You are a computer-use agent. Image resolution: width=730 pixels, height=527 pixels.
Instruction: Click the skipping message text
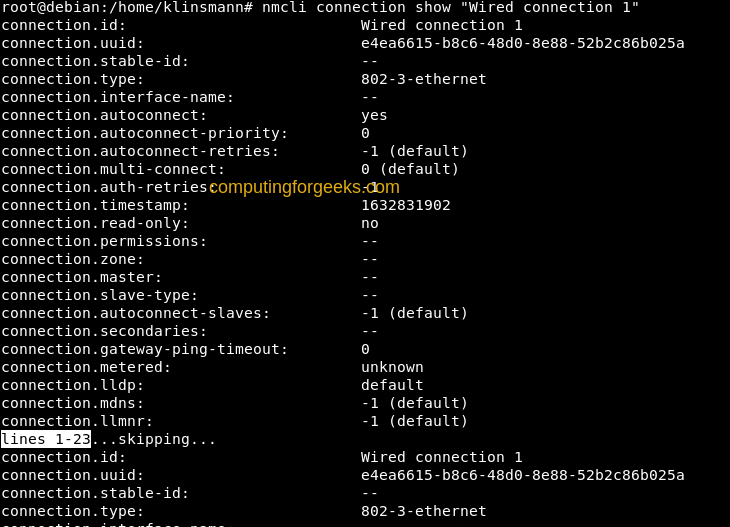(x=154, y=439)
